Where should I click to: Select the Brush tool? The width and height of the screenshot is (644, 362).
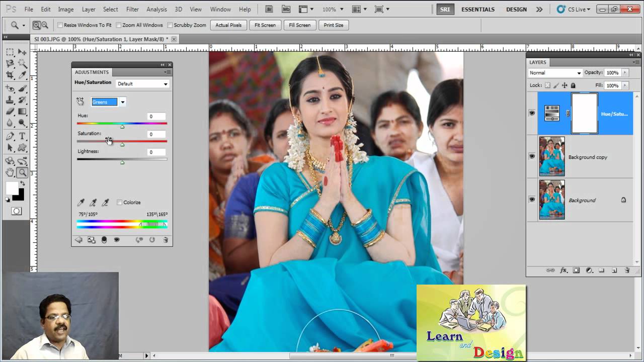23,89
